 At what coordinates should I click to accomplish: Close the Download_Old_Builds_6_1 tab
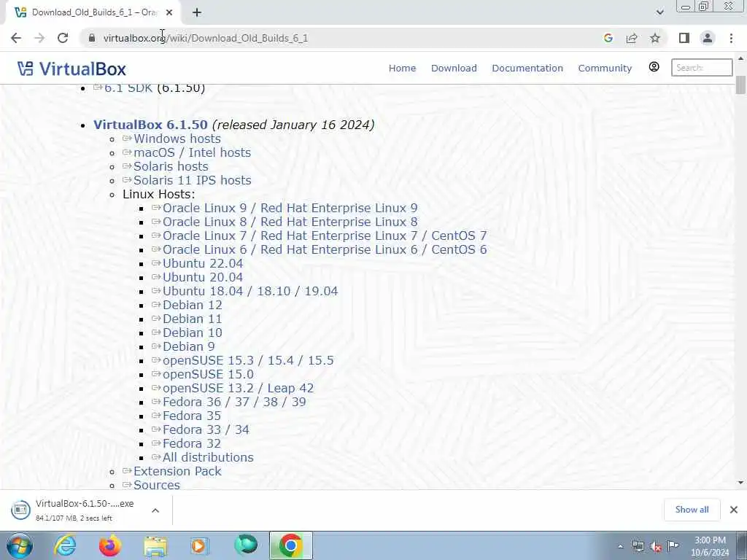tap(169, 13)
